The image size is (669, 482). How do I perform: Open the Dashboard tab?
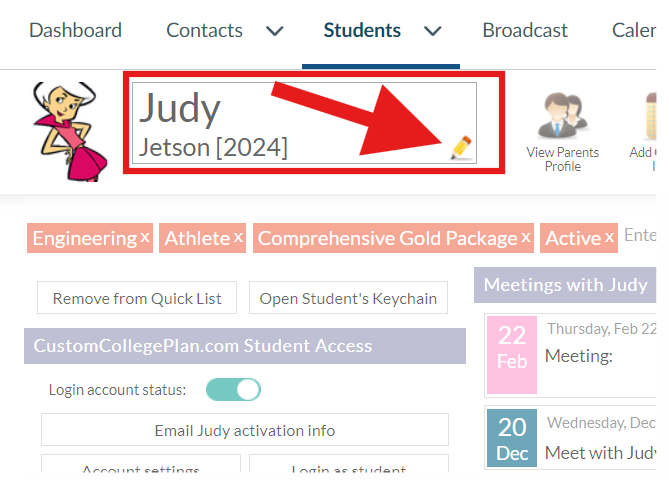pyautogui.click(x=76, y=30)
